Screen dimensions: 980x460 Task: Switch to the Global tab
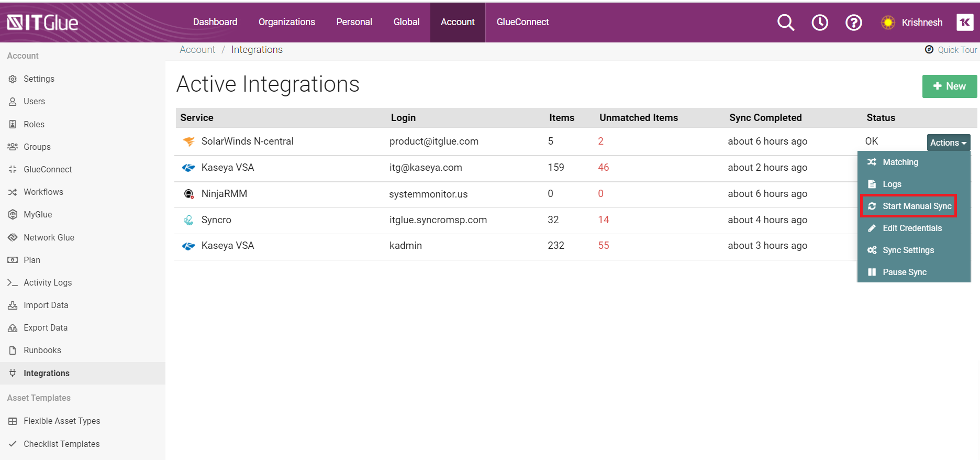[x=407, y=22]
